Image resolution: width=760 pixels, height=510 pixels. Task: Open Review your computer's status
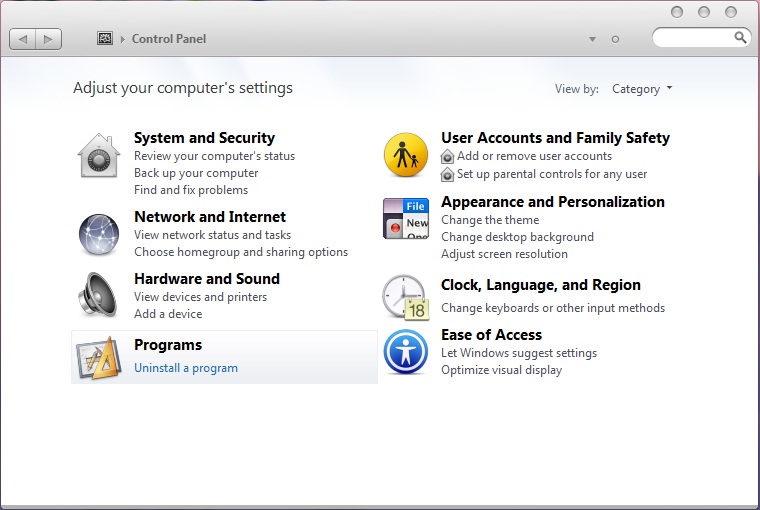(x=215, y=156)
